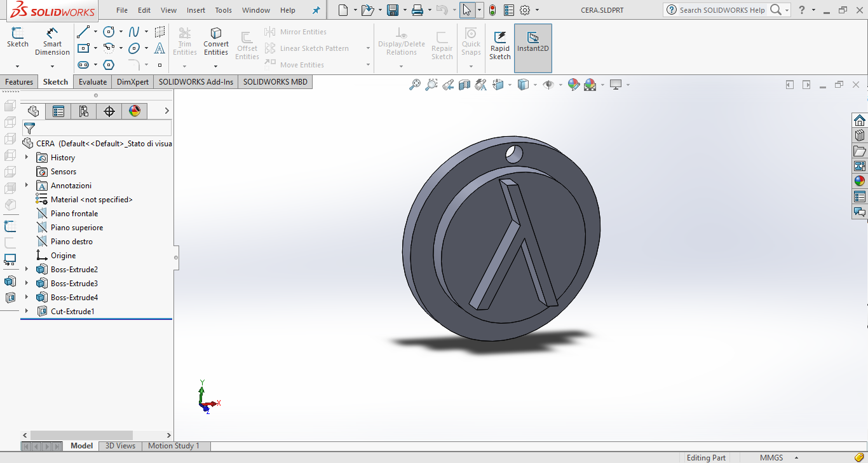The width and height of the screenshot is (868, 463).
Task: Select Material not specified item
Action: [x=92, y=200]
